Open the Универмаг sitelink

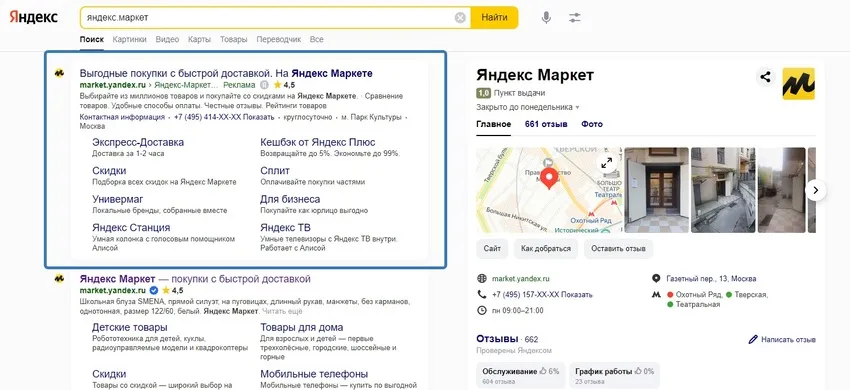118,199
